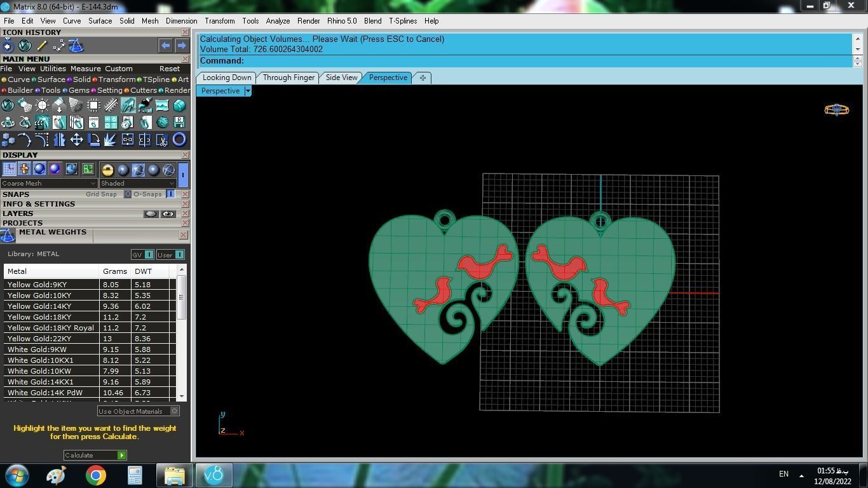868x488 pixels.
Task: Click the floppy disk R save icon
Action: 179,122
